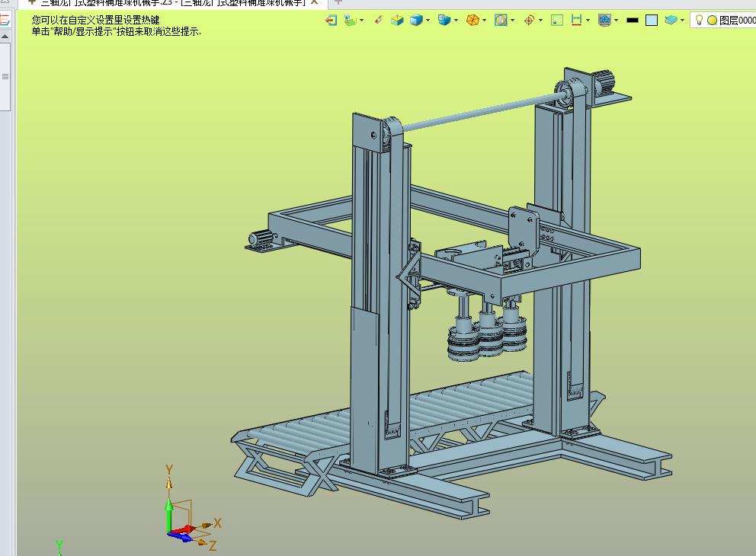Click the orange polygon mesh icon
The height and width of the screenshot is (556, 756).
click(x=472, y=21)
